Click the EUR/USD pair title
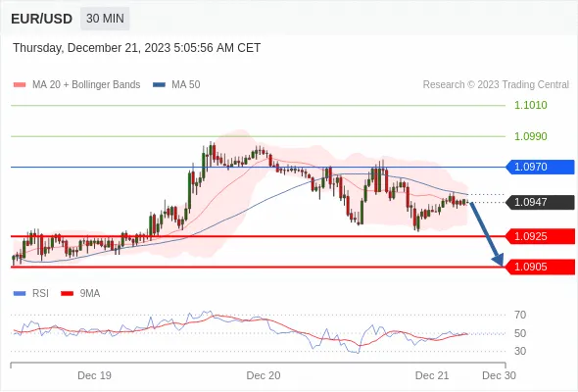 coord(42,19)
